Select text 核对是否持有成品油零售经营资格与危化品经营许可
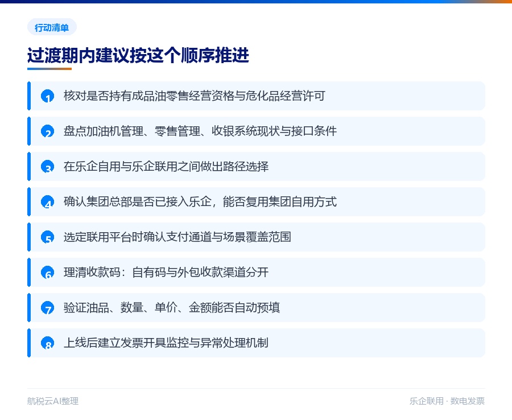The image size is (512, 420). click(195, 96)
